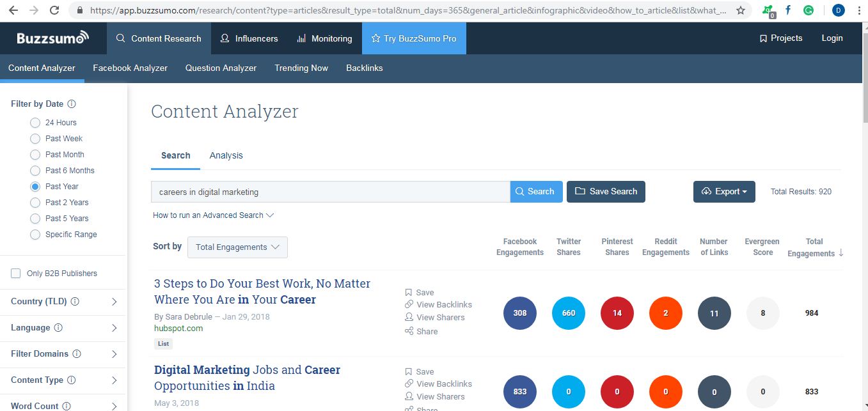Click the blue Search button
This screenshot has height=411, width=868.
point(536,191)
